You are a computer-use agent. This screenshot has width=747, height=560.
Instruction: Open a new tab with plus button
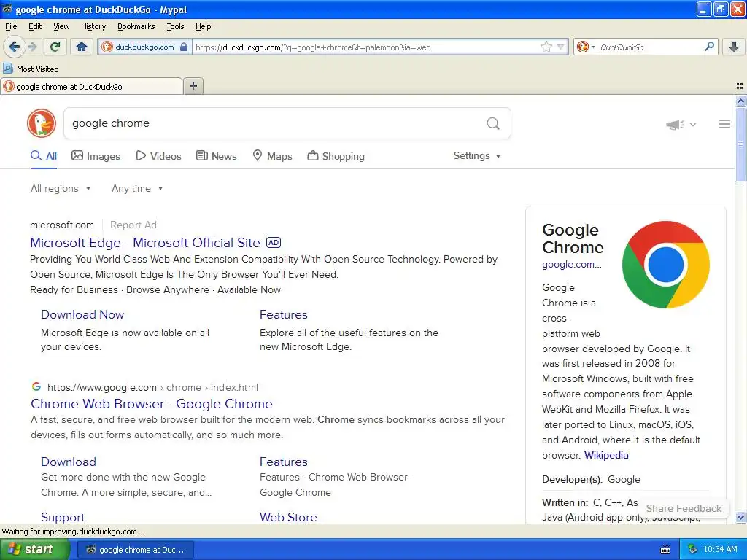[193, 86]
